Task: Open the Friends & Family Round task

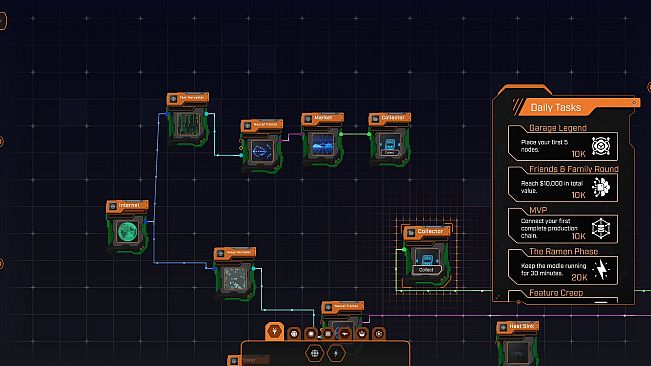Action: [563, 184]
